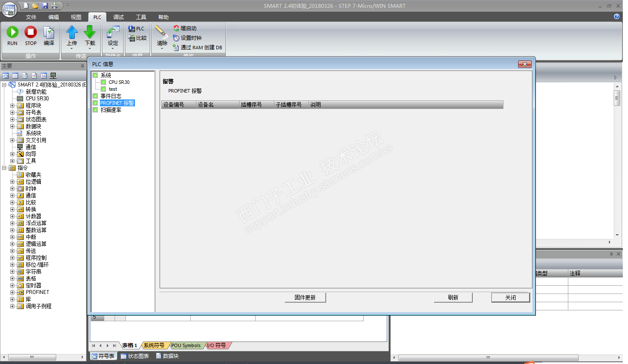The height and width of the screenshot is (364, 628).
Task: Expand the 位逻辑 instruction folder
Action: (13, 182)
